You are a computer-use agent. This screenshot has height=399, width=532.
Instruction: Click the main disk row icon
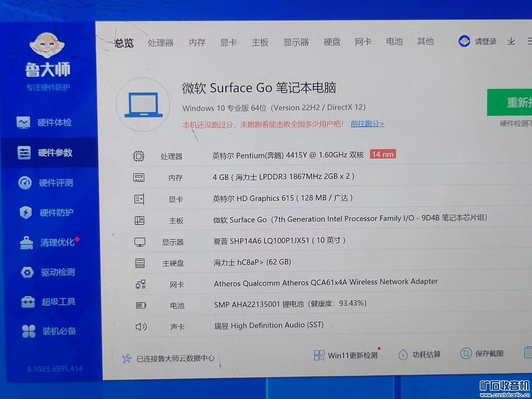(x=140, y=263)
